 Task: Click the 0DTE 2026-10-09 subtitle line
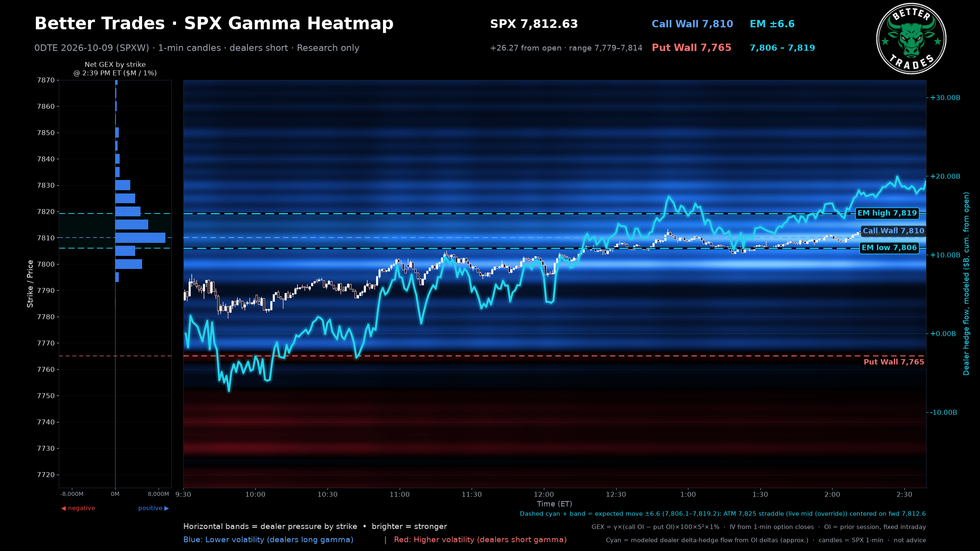(197, 48)
